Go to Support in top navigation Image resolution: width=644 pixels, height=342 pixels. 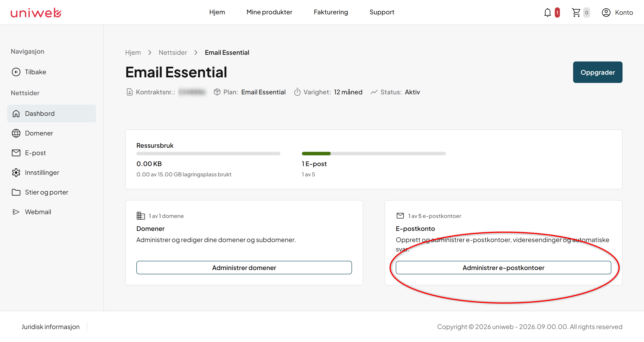click(382, 12)
